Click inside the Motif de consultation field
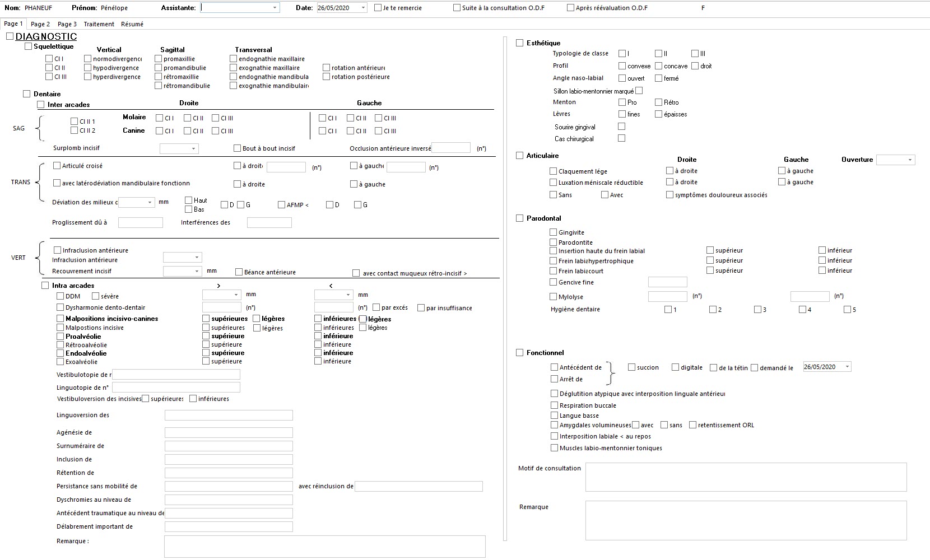This screenshot has height=560, width=930. pos(745,477)
